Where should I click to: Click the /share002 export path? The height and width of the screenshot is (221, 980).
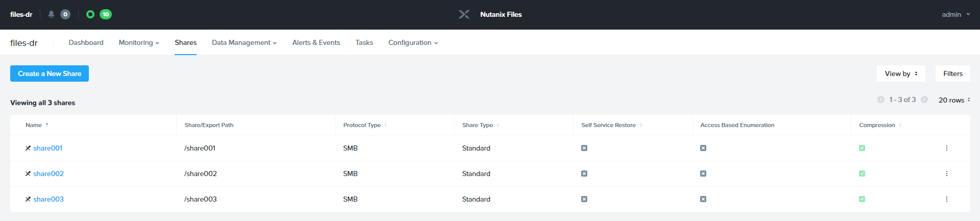click(201, 174)
